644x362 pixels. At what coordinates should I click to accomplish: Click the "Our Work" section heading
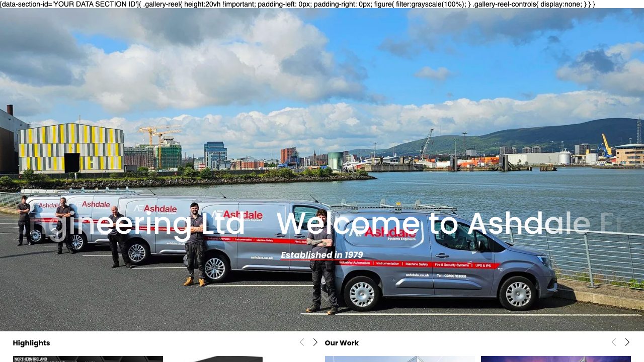pos(342,343)
